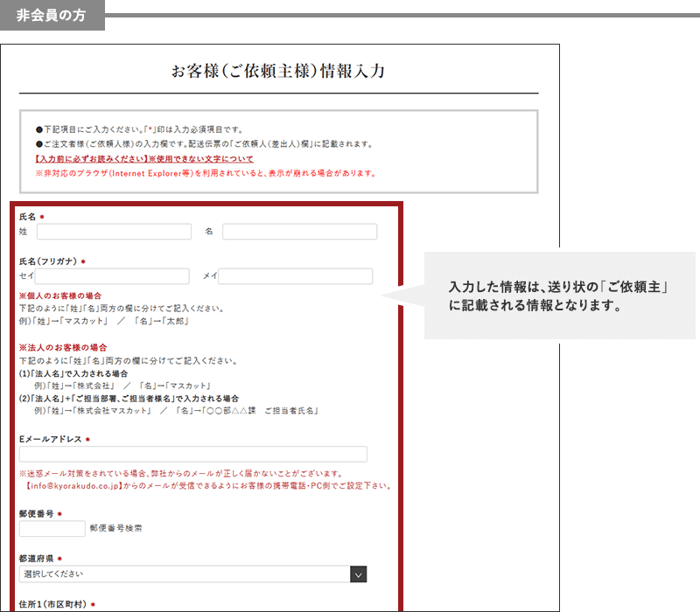Click the 姓 (family name) input field
The width and height of the screenshot is (700, 612).
(114, 232)
